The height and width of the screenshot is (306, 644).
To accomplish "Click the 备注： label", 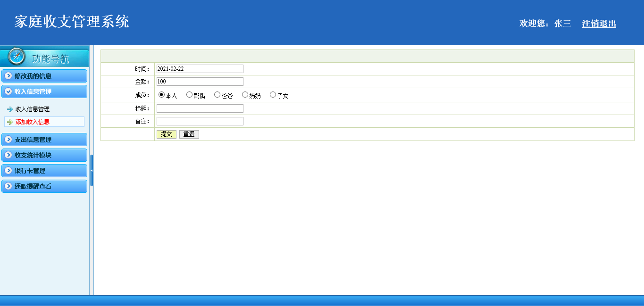I will click(x=142, y=121).
